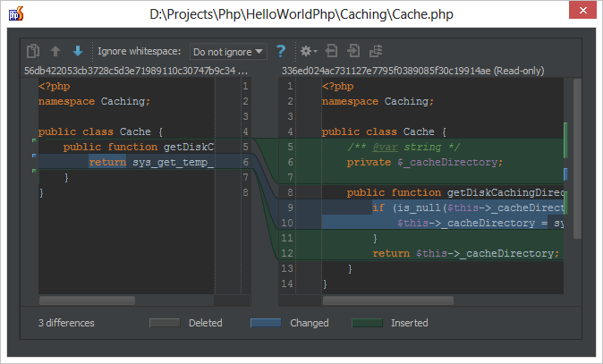Click the left pane document toolbar icon

332,51
